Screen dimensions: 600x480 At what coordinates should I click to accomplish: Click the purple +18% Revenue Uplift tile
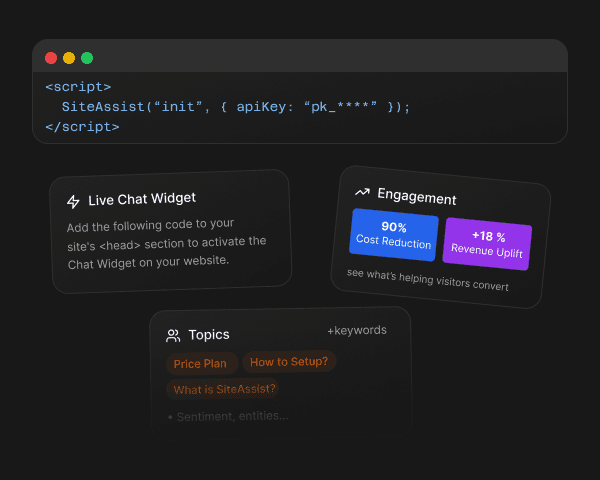click(x=488, y=244)
